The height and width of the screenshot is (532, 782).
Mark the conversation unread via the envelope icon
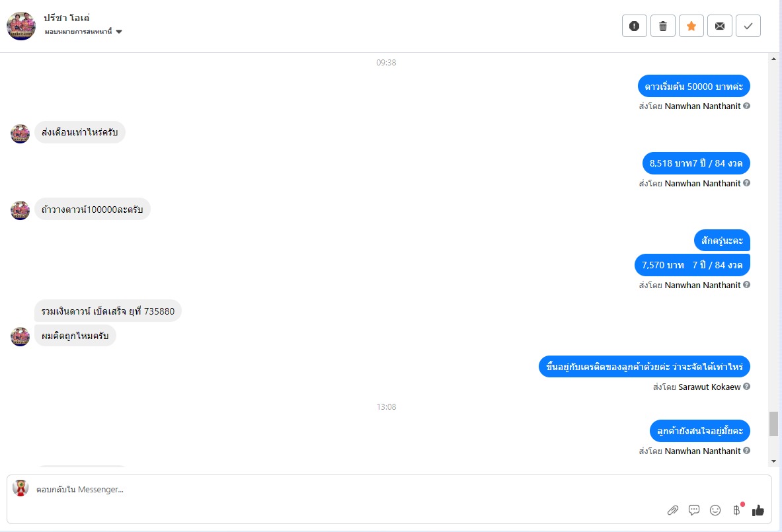tap(720, 26)
